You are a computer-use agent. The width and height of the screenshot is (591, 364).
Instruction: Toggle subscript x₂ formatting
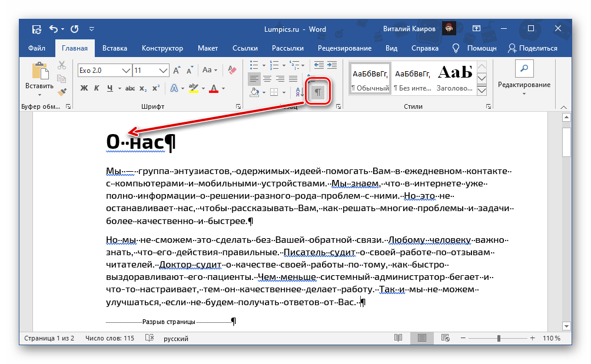click(143, 88)
